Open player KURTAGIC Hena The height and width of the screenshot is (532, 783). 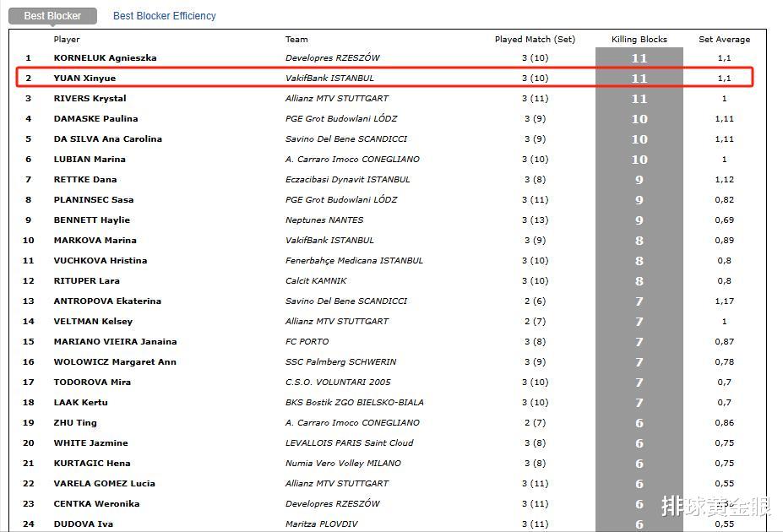click(92, 463)
